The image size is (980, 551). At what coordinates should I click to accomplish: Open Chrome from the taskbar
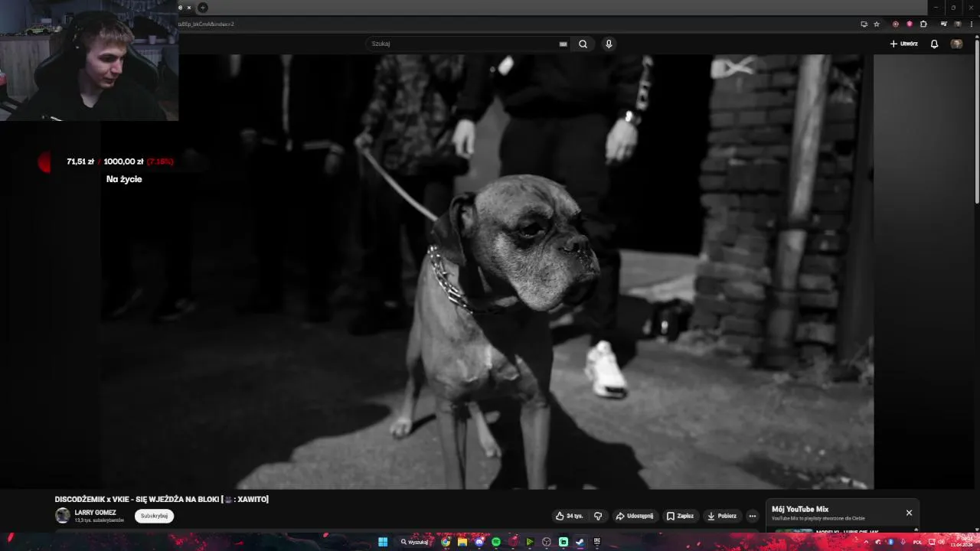446,542
